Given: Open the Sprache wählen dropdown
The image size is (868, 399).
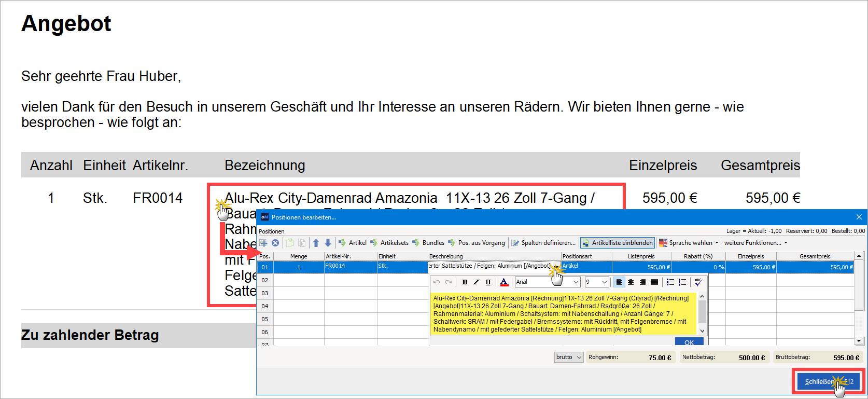Looking at the screenshot, I should (x=689, y=243).
